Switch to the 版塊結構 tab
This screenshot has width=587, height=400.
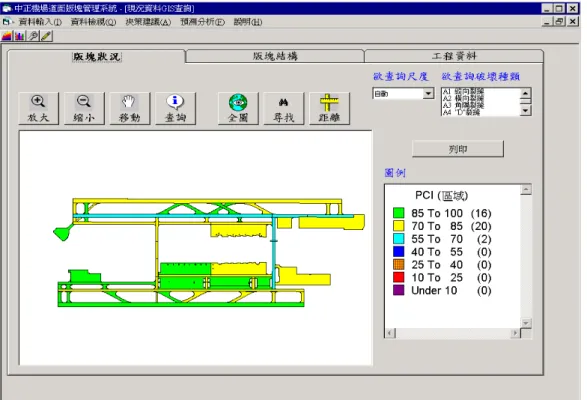point(275,56)
